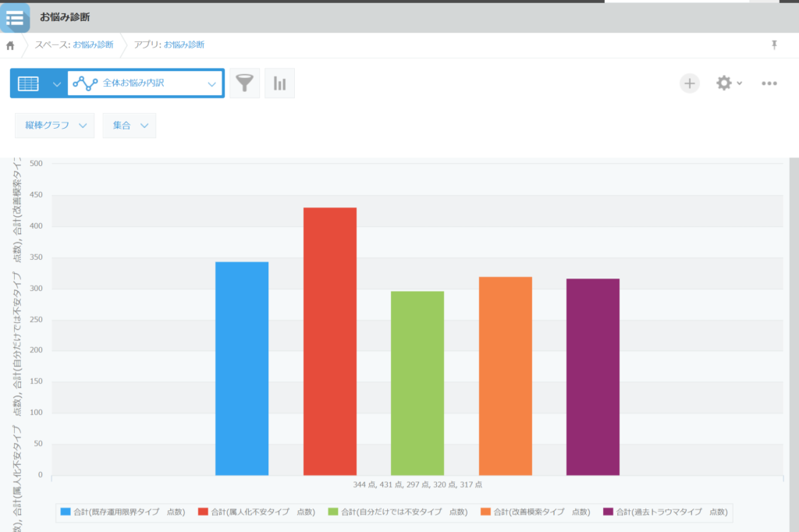Viewport: 799px width, 532px height.
Task: Click the pin icon on breadcrumb bar
Action: coord(774,45)
